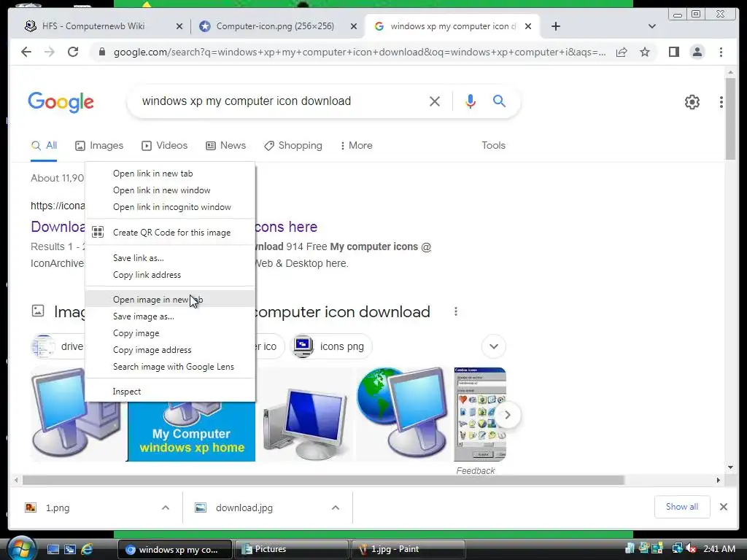Toggle the Chrome side panel icon

coord(673,52)
